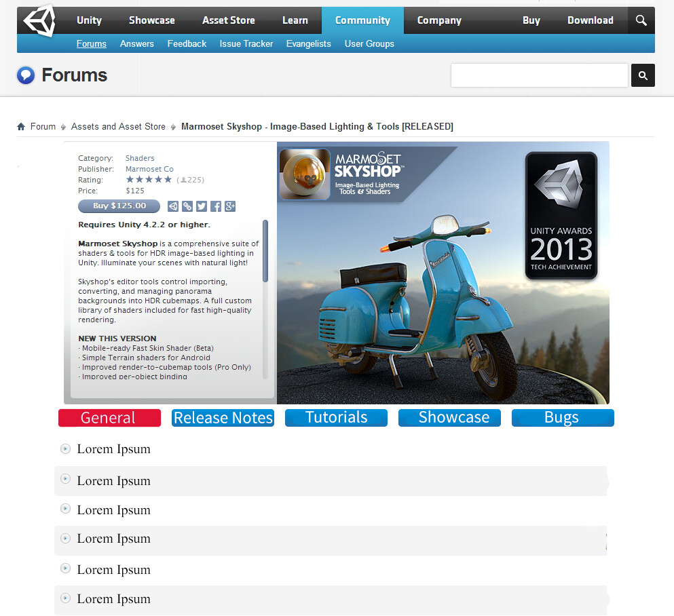The image size is (674, 616).
Task: Click the 225 ratings count
Action: pos(191,180)
